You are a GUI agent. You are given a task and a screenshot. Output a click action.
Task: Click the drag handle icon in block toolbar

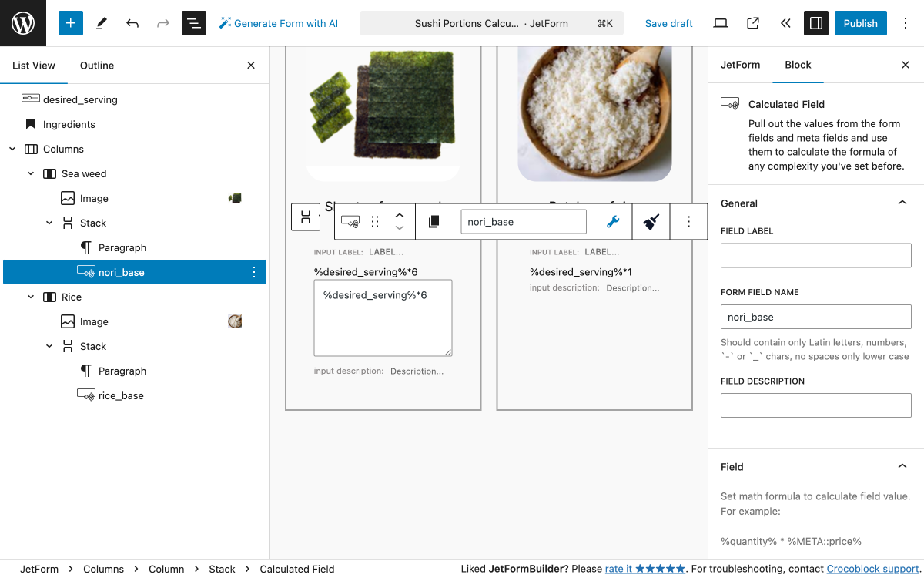pos(375,222)
